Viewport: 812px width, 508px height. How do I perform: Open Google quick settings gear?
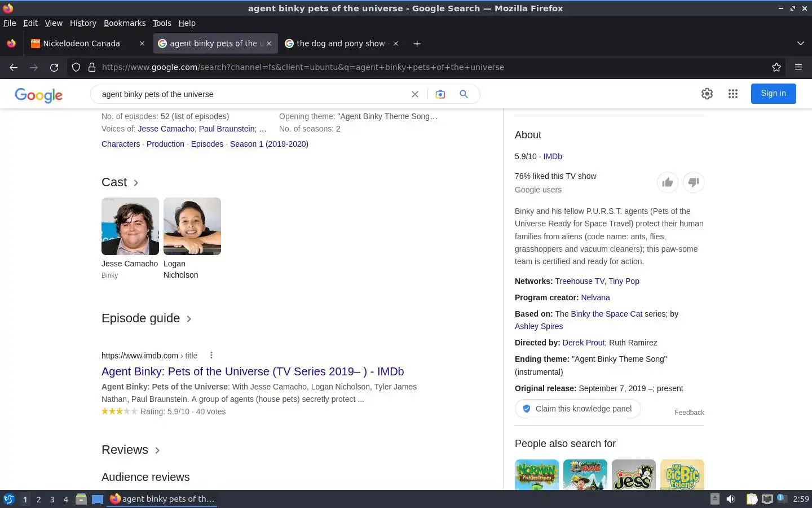coord(707,94)
